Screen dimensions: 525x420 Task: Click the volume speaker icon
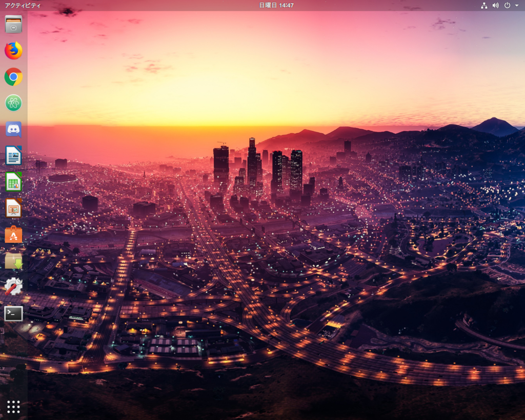(496, 5)
